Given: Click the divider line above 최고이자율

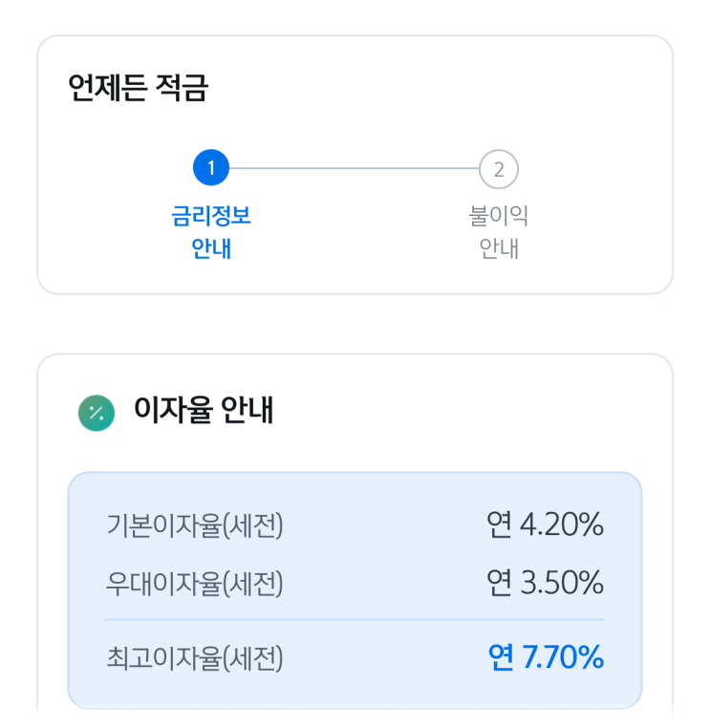Looking at the screenshot, I should pos(355,620).
